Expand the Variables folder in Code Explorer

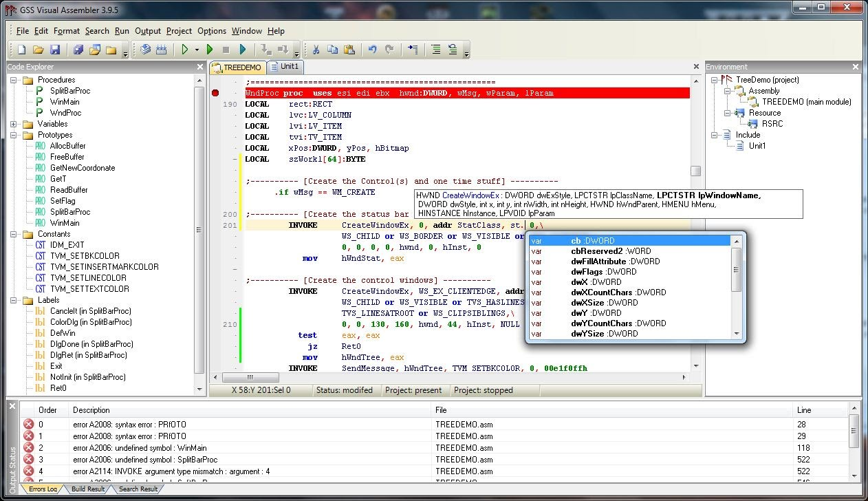point(14,124)
